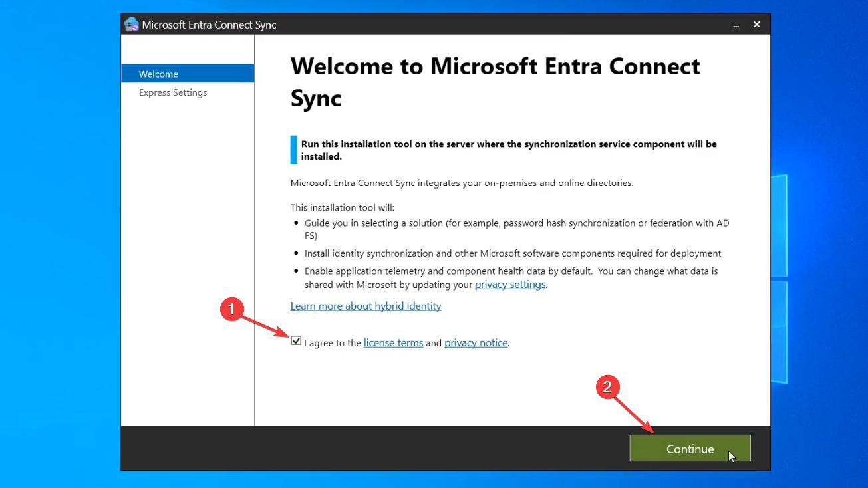Click the Continue button

coord(690,449)
